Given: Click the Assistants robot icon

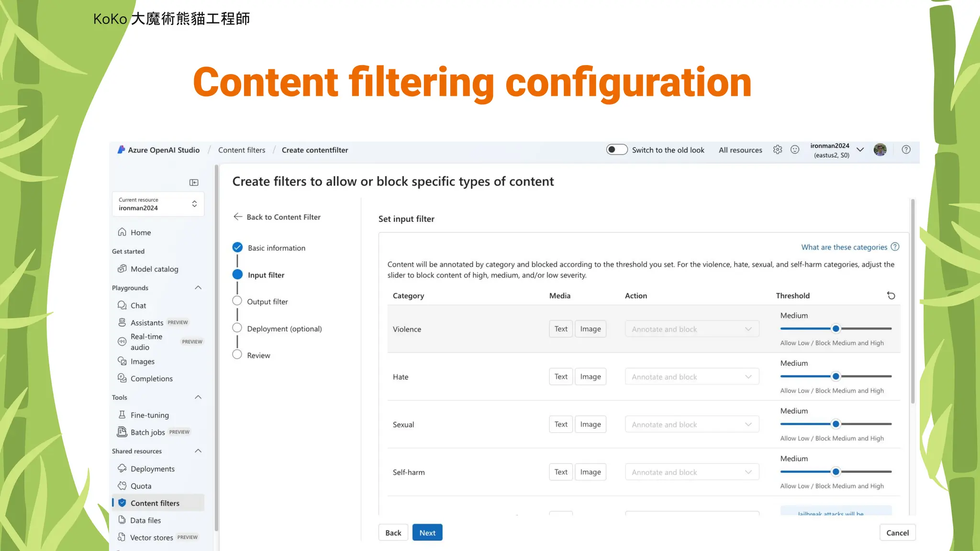Looking at the screenshot, I should pyautogui.click(x=122, y=322).
